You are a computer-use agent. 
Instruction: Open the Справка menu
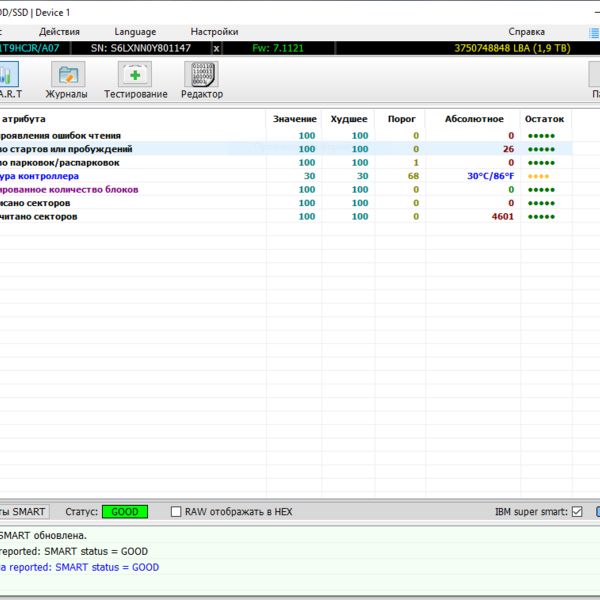point(526,32)
